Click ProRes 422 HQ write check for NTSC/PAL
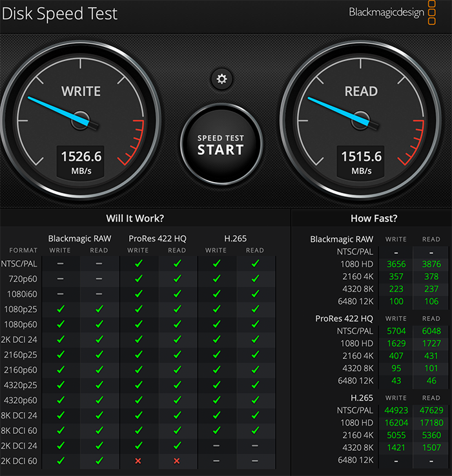The image size is (452, 476). coord(139,264)
